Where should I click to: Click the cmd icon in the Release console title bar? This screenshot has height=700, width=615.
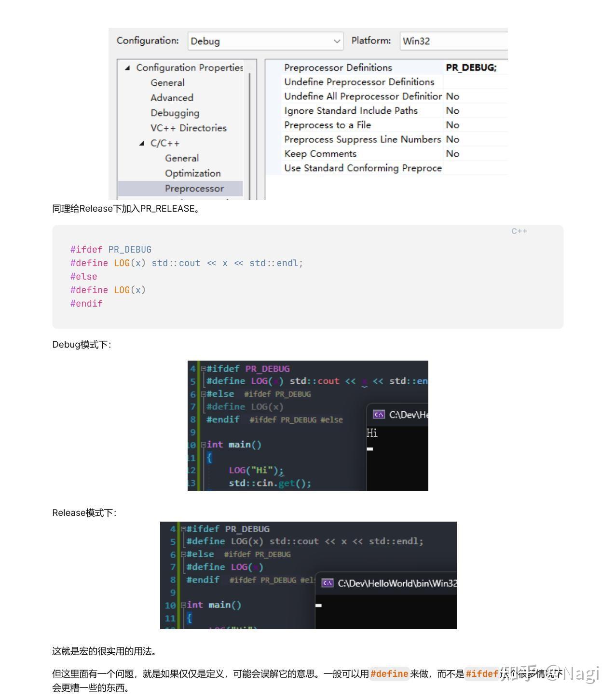pos(327,583)
